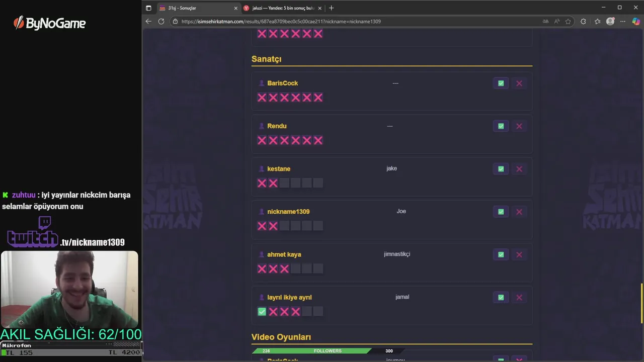The width and height of the screenshot is (644, 362).
Task: Click the answer text 'jimnastikçi'
Action: point(397,254)
